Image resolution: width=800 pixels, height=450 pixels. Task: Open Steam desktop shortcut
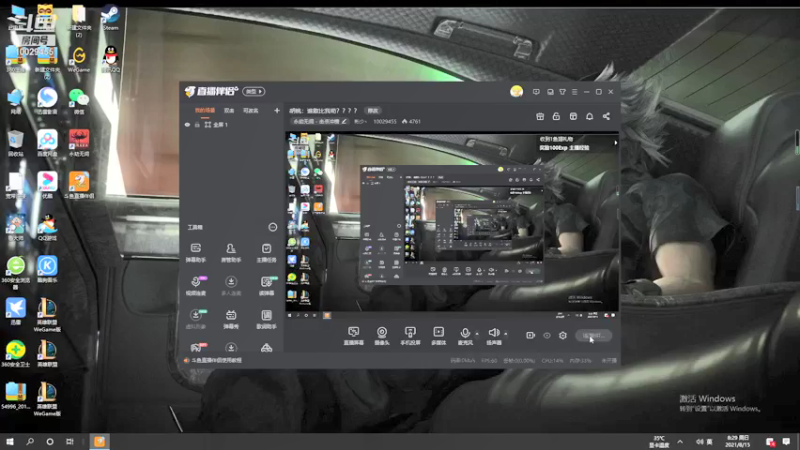pyautogui.click(x=110, y=17)
